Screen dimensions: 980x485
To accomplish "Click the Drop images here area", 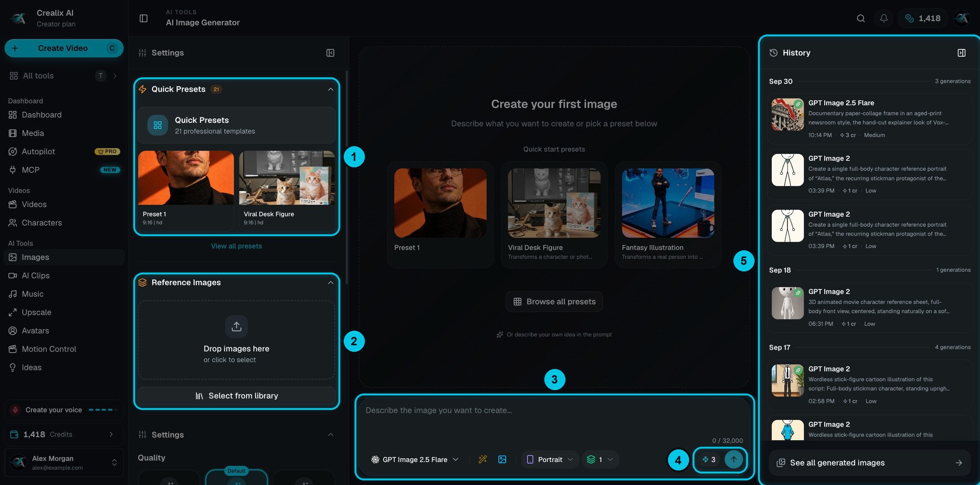I will tap(236, 339).
